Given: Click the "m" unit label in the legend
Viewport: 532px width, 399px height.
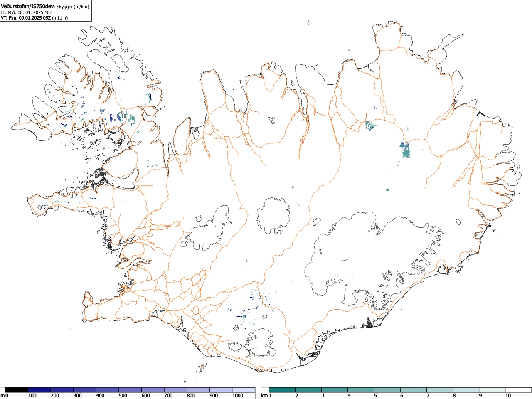Looking at the screenshot, I should (x=2, y=396).
